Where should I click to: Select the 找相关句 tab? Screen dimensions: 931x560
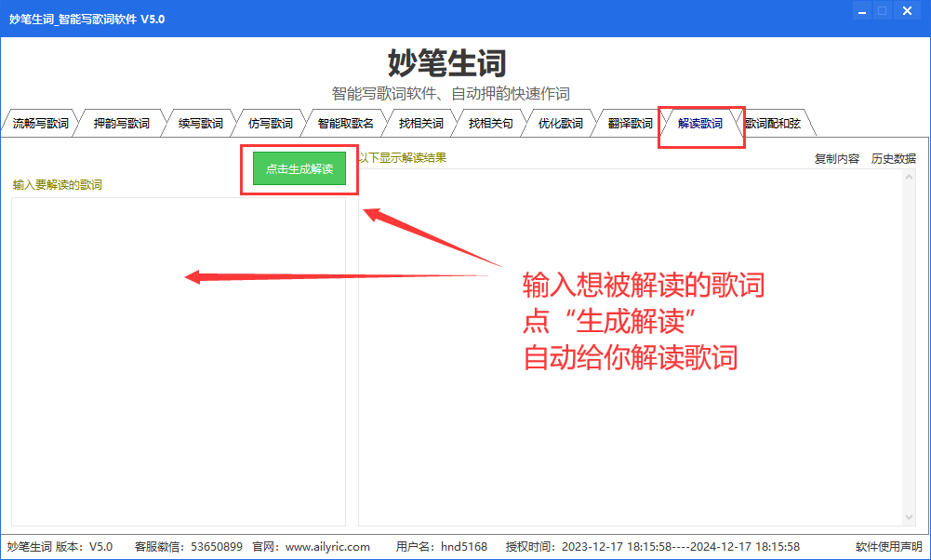[490, 124]
